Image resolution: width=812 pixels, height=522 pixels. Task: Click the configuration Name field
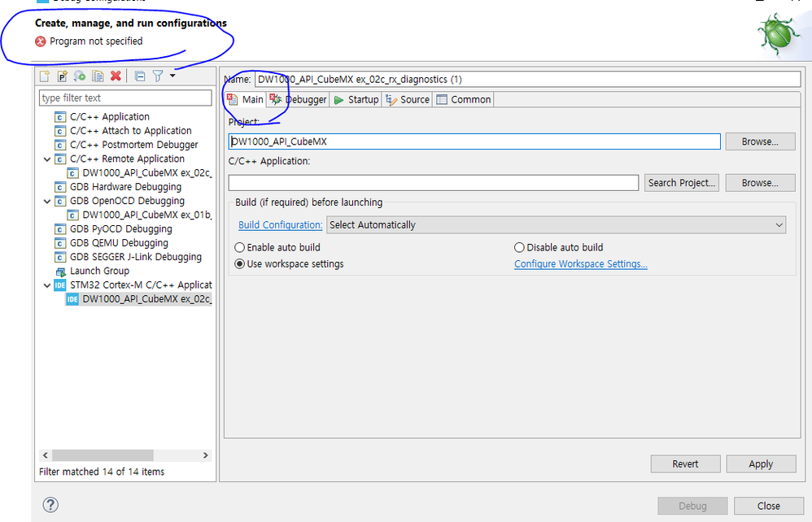coord(528,79)
